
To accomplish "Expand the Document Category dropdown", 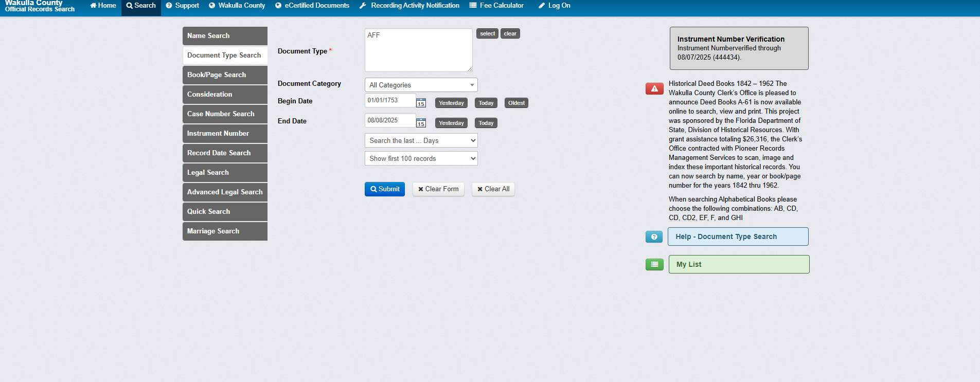I will click(x=421, y=85).
